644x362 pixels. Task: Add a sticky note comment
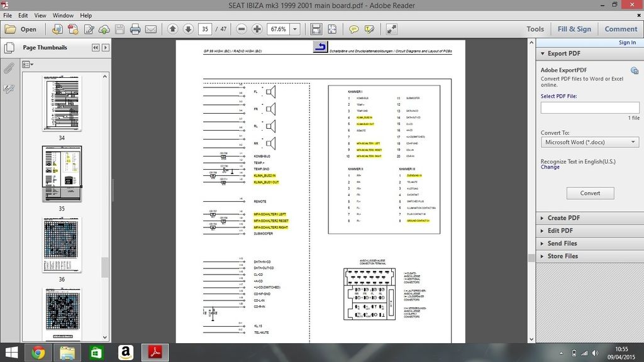(x=353, y=29)
